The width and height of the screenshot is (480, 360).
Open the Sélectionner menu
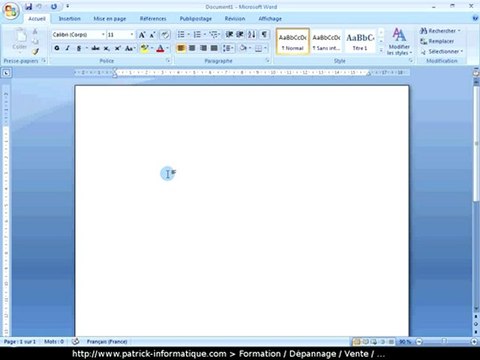pos(441,52)
